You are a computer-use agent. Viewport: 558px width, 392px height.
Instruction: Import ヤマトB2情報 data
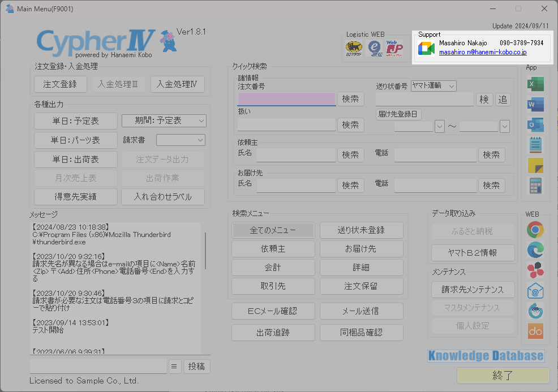coord(473,253)
